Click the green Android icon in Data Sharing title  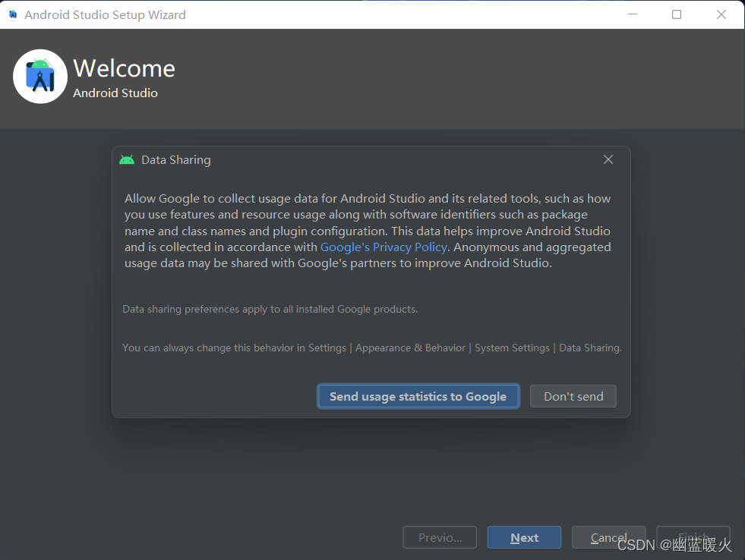(x=127, y=160)
